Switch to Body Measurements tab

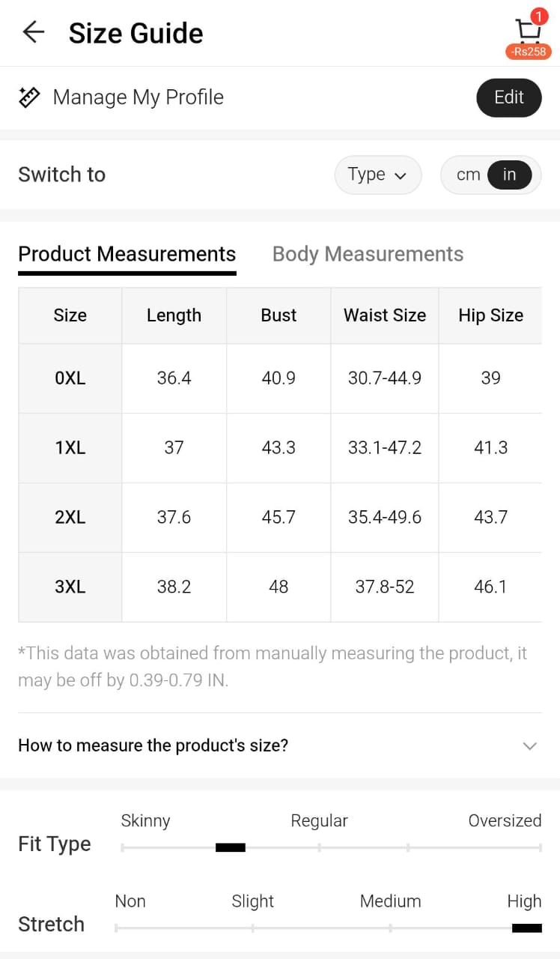tap(368, 254)
